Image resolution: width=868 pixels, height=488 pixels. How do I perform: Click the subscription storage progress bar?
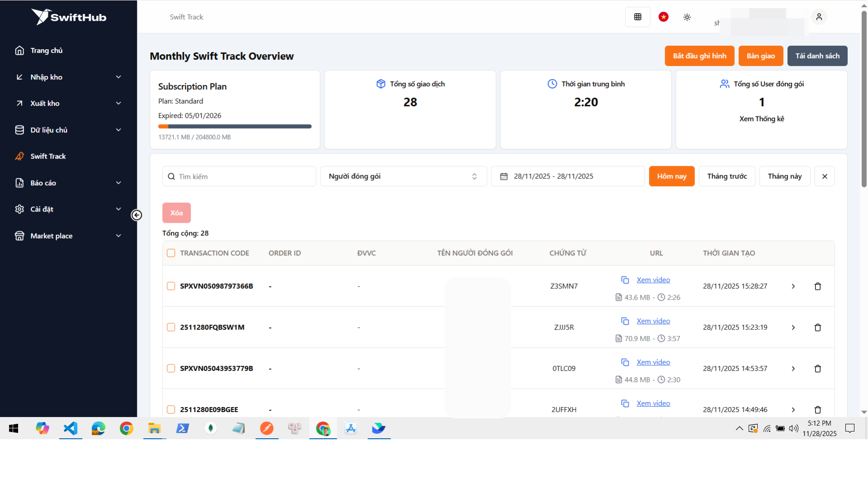pos(235,127)
